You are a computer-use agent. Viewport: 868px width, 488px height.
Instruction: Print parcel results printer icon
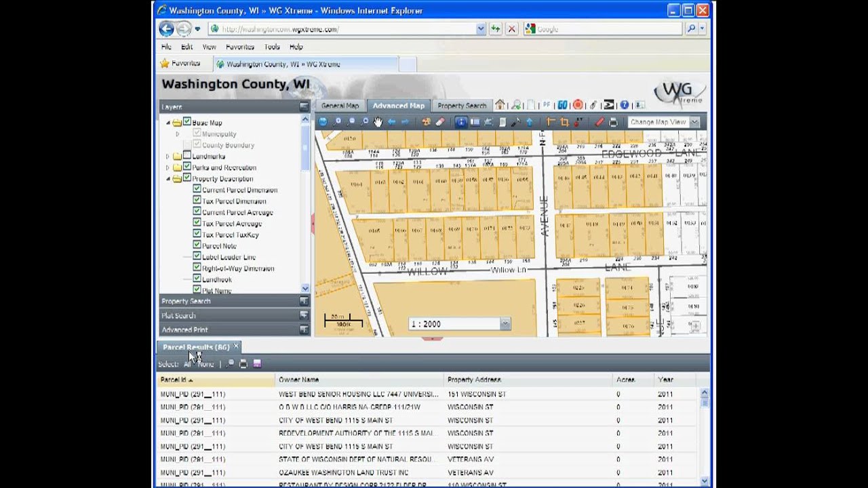tap(243, 364)
